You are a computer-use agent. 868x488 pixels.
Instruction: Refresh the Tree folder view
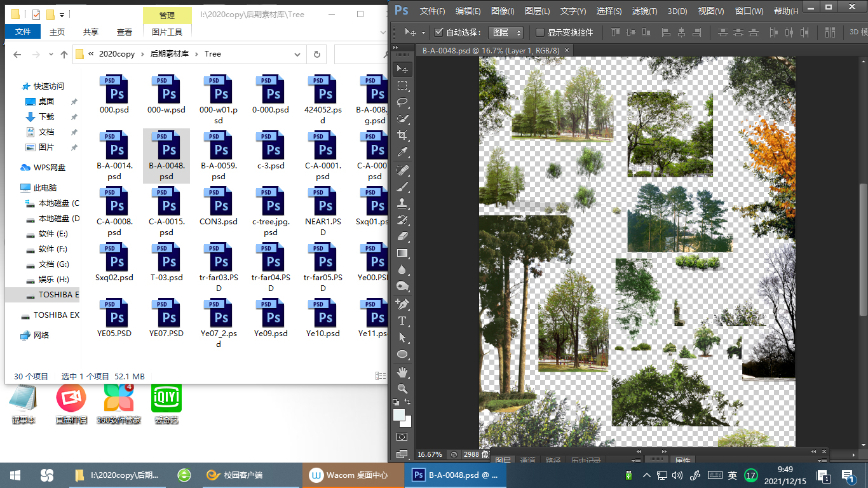(x=316, y=54)
